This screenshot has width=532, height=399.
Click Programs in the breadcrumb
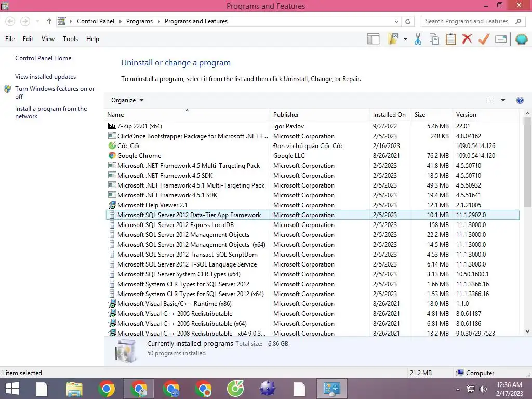coord(139,21)
